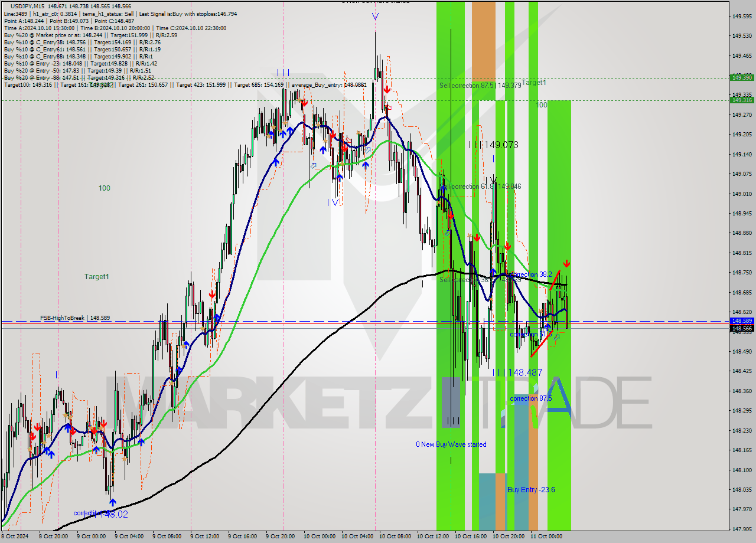Click the '| | | 149.073' wave label
Image resolution: width=756 pixels, height=543 pixels.
(494, 145)
